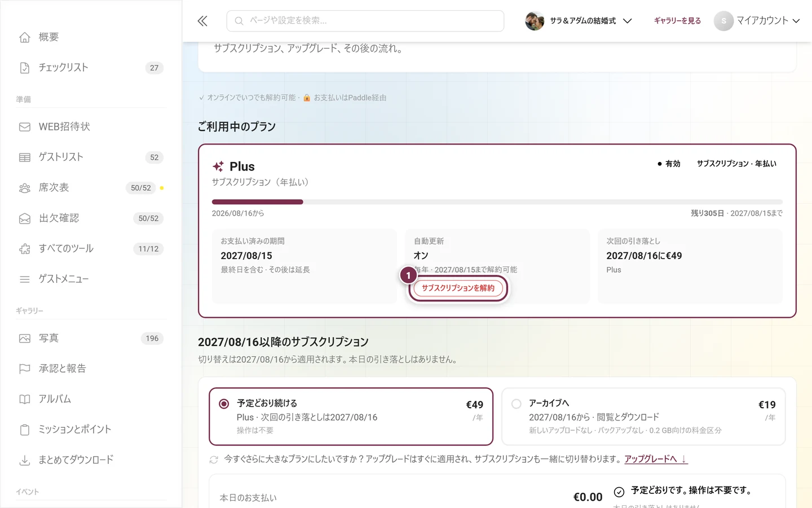Click the table icon for ゲストリスト

coord(25,157)
